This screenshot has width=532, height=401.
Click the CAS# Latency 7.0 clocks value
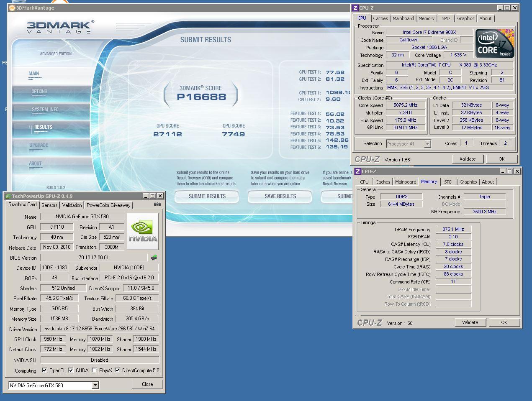click(453, 244)
